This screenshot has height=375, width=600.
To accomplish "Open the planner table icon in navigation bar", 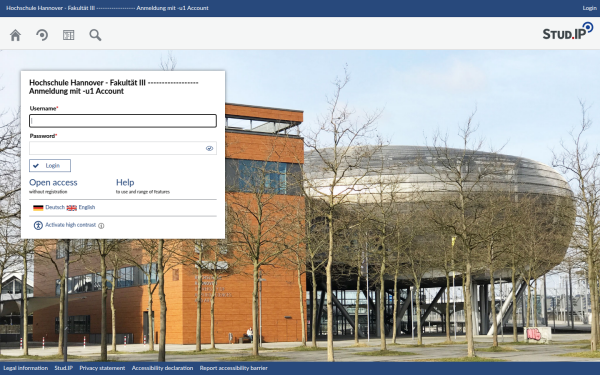I will pyautogui.click(x=68, y=35).
